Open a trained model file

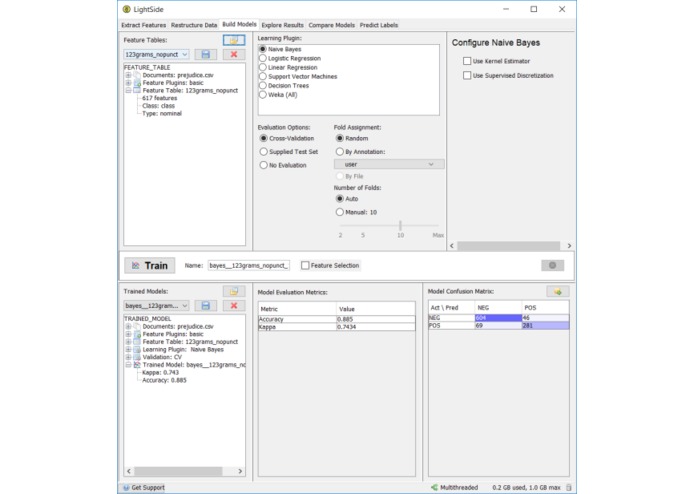[x=234, y=291]
